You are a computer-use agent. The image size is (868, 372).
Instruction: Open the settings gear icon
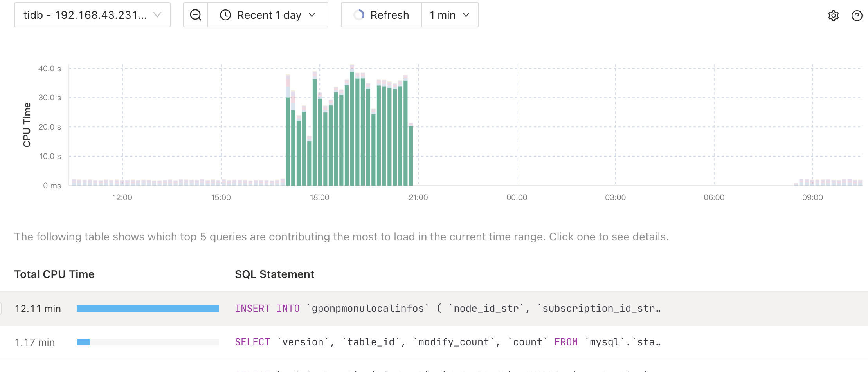click(x=834, y=16)
